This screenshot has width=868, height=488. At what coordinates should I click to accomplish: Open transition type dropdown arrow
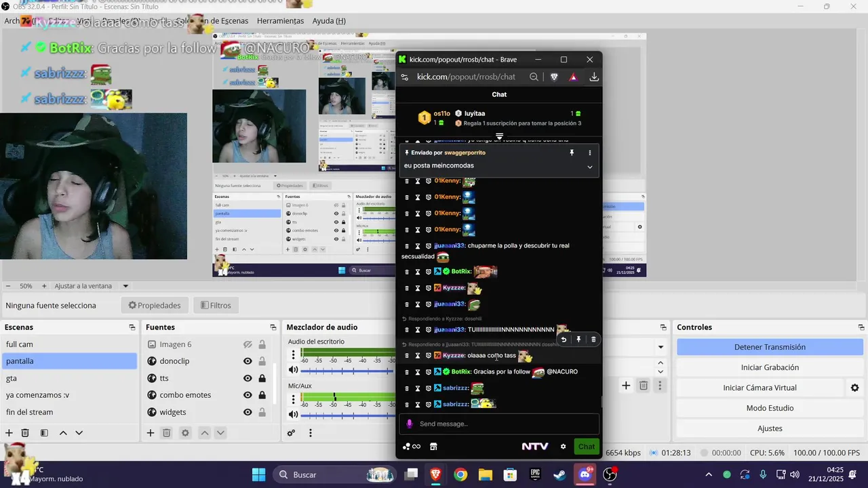tap(660, 347)
